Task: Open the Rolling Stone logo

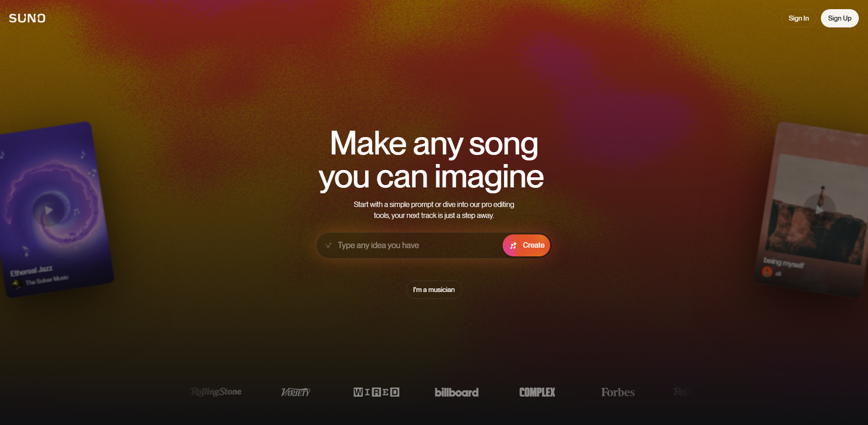Action: (x=216, y=392)
